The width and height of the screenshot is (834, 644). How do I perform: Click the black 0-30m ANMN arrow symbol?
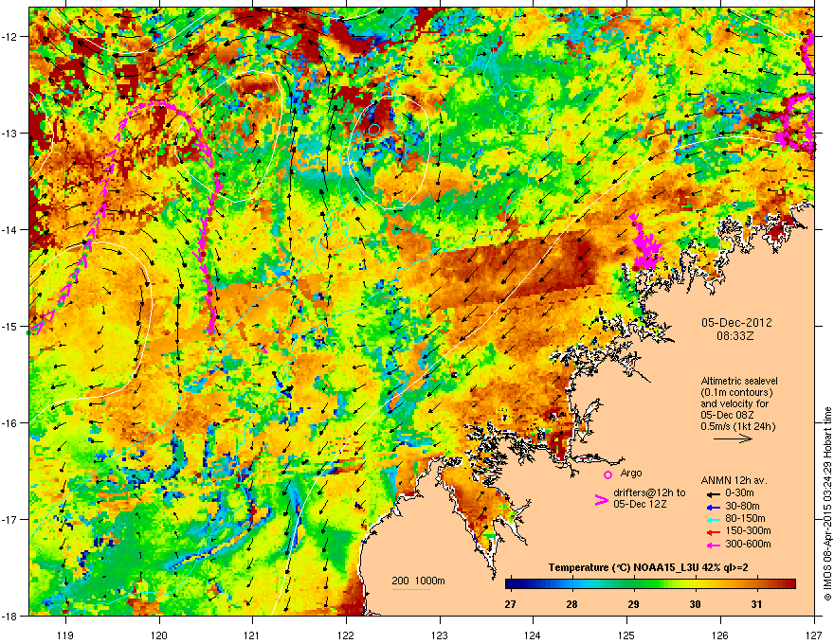pyautogui.click(x=714, y=493)
